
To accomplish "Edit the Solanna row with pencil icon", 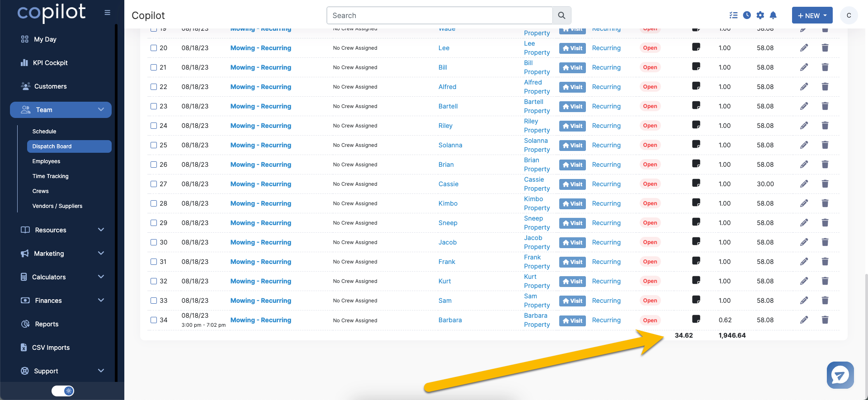I will pos(804,145).
